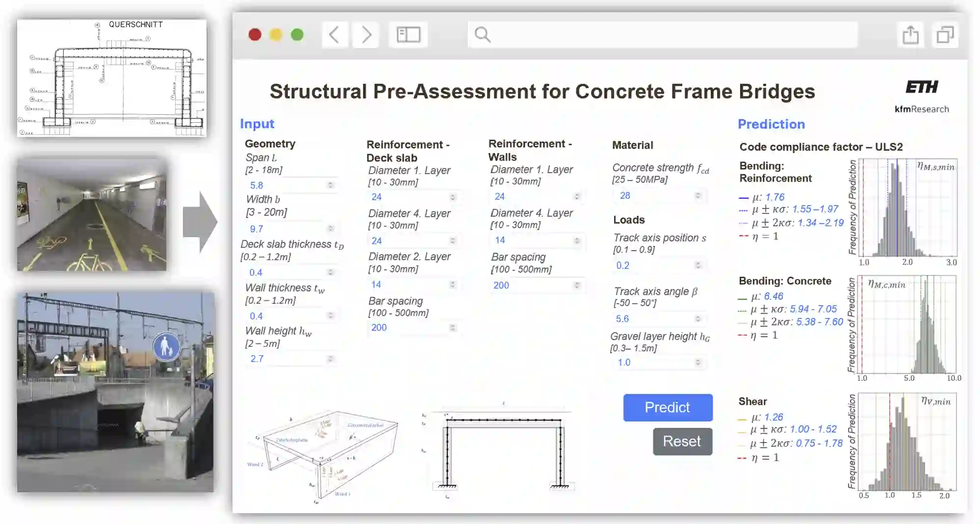The height and width of the screenshot is (524, 980).
Task: Click the Width b stepper arrows
Action: 330,229
